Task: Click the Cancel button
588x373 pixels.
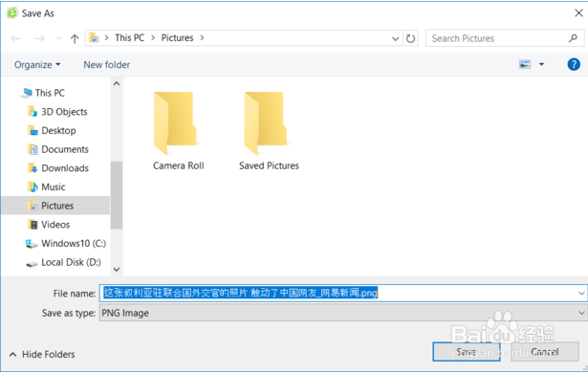Action: pos(545,352)
